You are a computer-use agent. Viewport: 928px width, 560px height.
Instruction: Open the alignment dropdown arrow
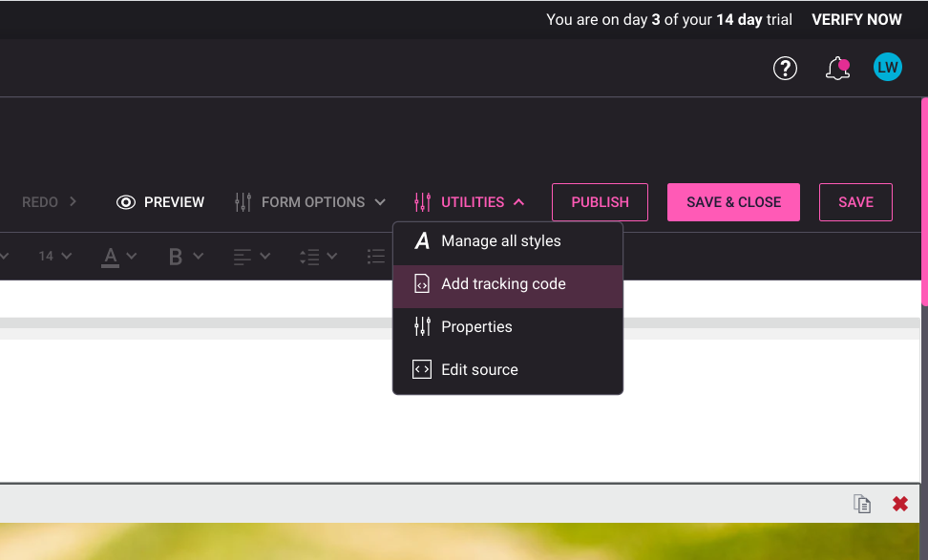(265, 256)
